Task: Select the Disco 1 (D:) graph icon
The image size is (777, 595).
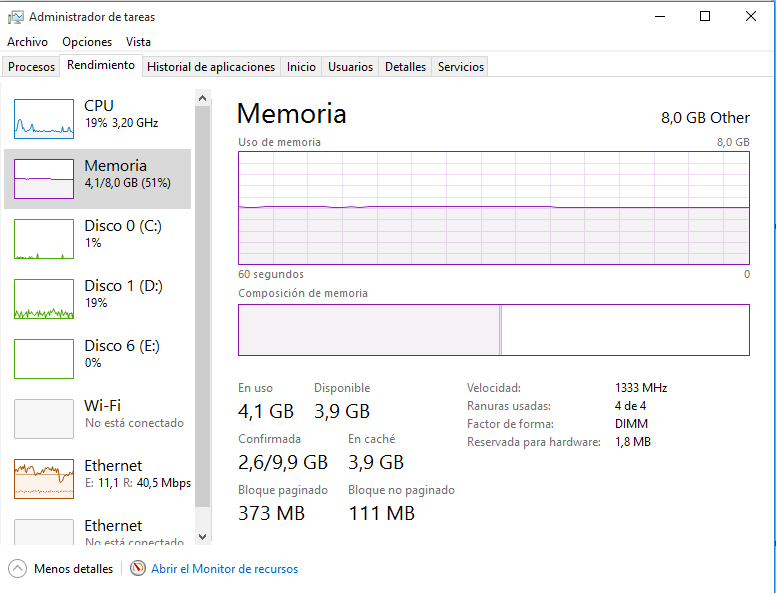Action: tap(44, 298)
